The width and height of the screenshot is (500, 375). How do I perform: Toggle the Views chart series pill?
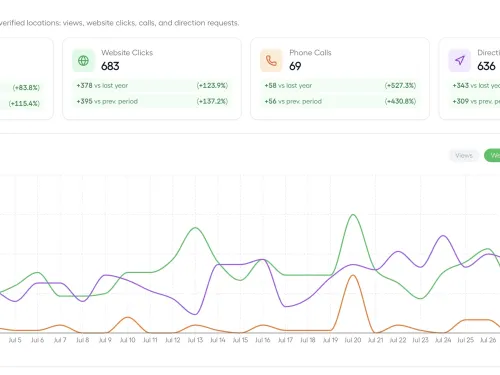464,156
